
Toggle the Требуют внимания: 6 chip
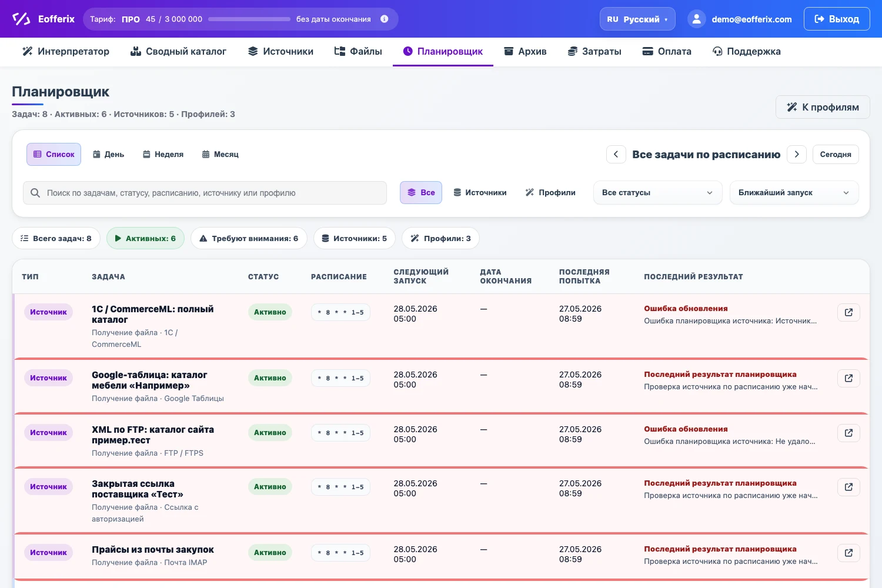click(249, 239)
